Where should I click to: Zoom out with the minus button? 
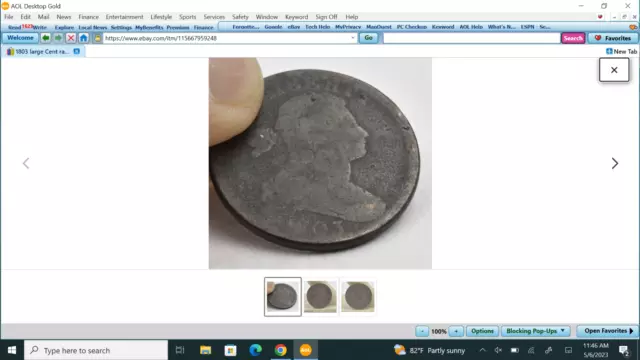pyautogui.click(x=422, y=331)
